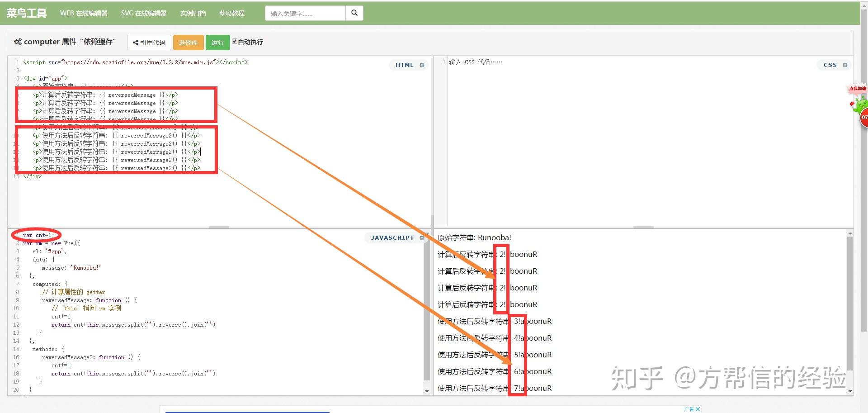Click the "methods: {" code line

[48, 349]
